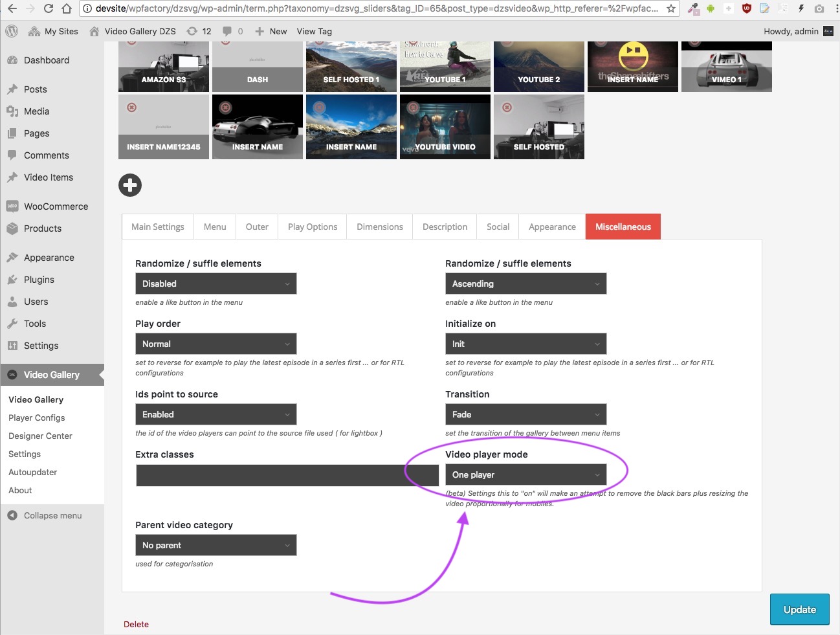
Task: Click the add new video item plus icon
Action: (130, 185)
